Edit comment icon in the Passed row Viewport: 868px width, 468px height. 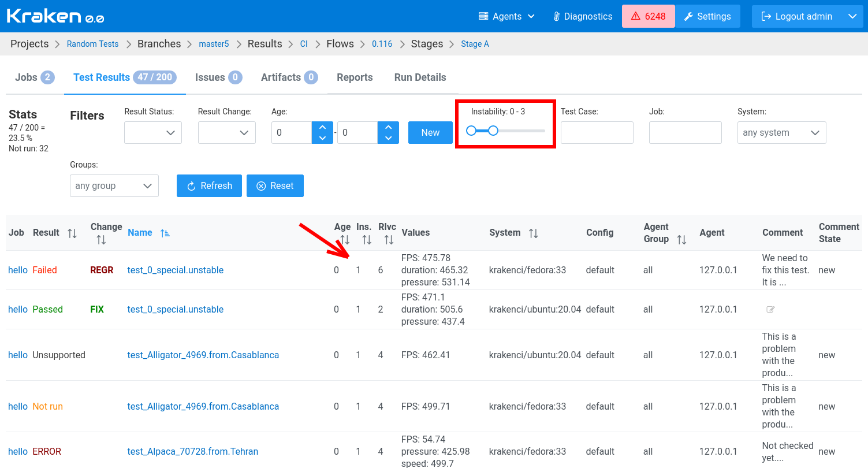(x=770, y=310)
